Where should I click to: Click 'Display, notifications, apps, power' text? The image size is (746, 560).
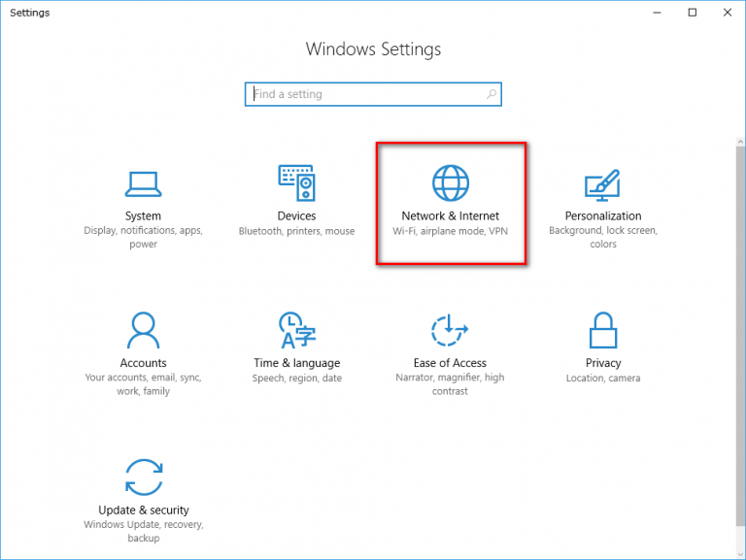click(x=143, y=237)
